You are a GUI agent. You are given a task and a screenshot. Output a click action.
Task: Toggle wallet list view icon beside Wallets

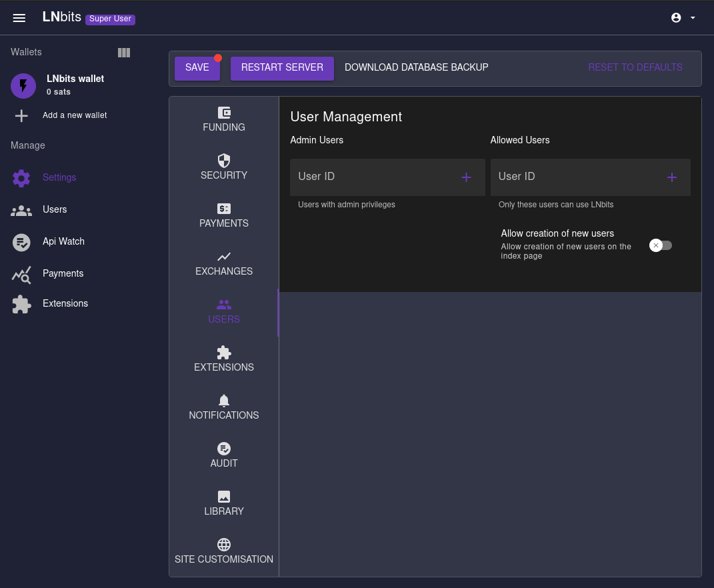[124, 53]
